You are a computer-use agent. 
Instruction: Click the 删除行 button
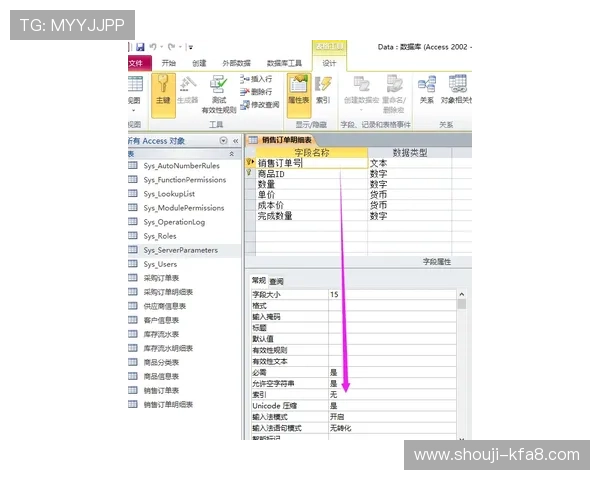coord(256,92)
